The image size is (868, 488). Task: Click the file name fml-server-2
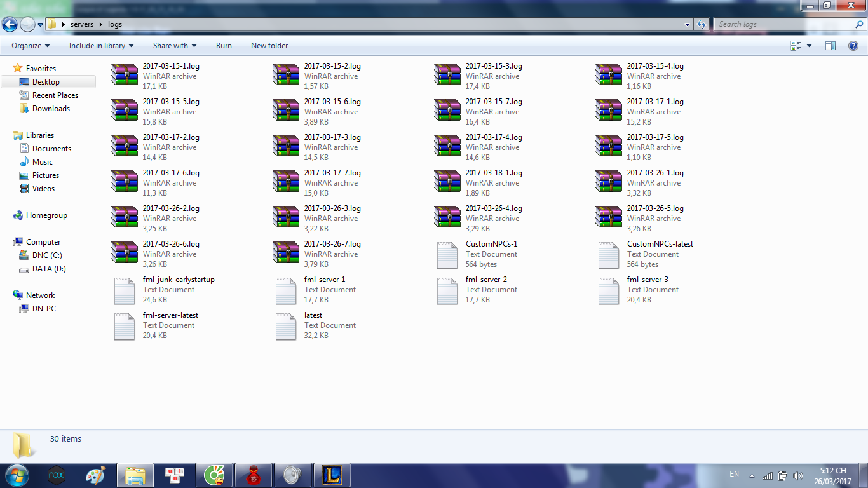click(x=486, y=280)
